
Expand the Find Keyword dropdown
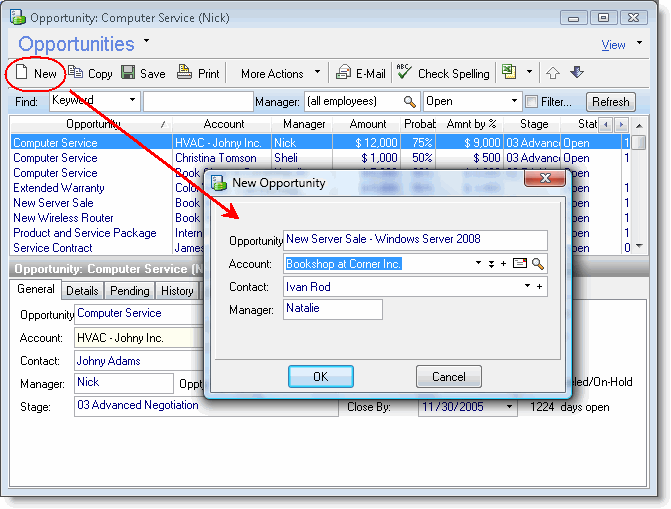(x=133, y=101)
